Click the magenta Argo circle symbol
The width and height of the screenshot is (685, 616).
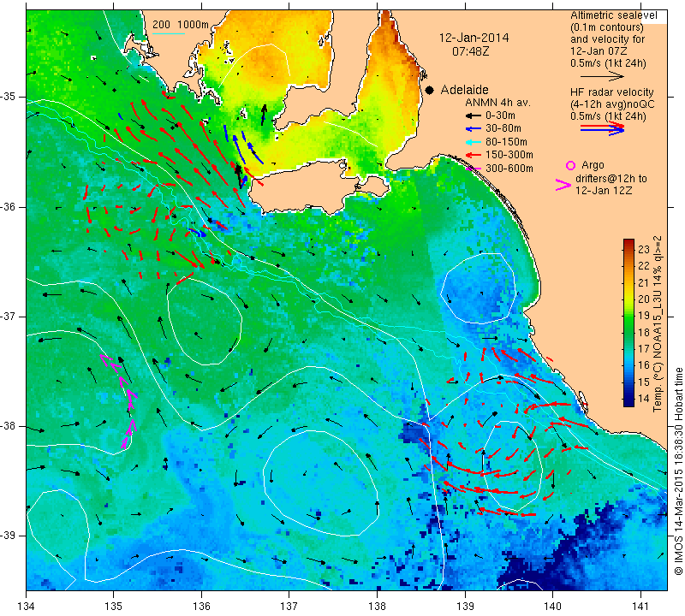pos(570,165)
